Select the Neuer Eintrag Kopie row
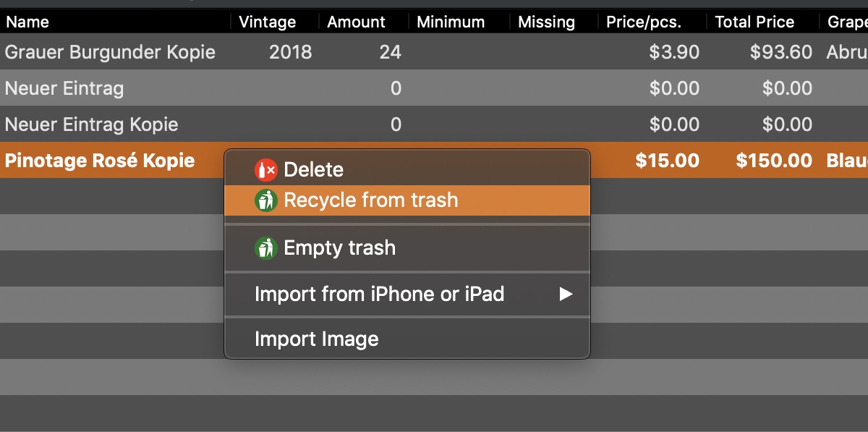This screenshot has height=432, width=868. (434, 124)
